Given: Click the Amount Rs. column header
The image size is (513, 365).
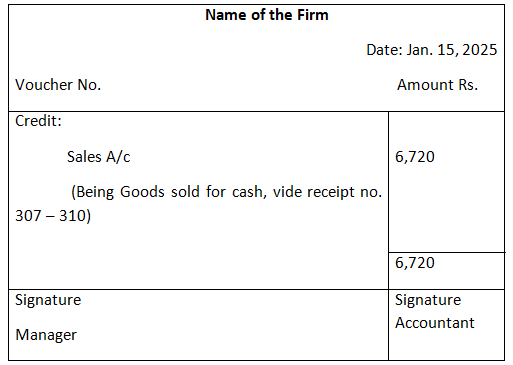Looking at the screenshot, I should [x=437, y=85].
